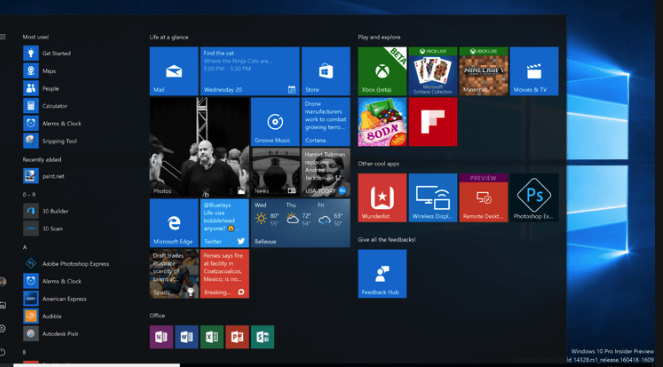This screenshot has height=367, width=663.
Task: Select Life at a glance group title
Action: [169, 37]
